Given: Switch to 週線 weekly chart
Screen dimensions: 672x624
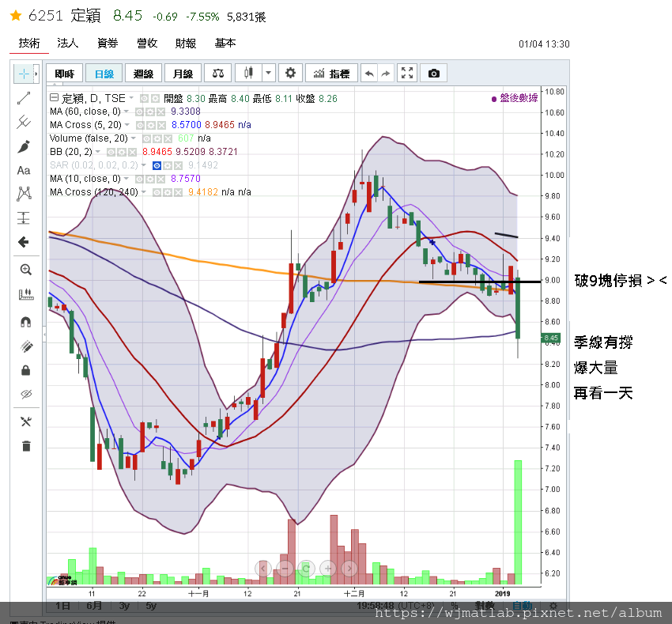Looking at the screenshot, I should [144, 74].
